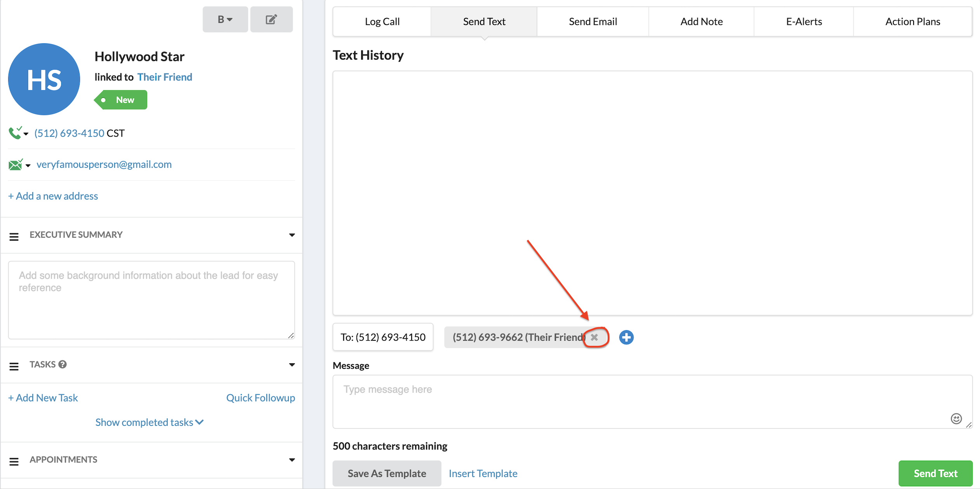Add another recipient with blue plus icon
This screenshot has height=489, width=980.
(626, 337)
